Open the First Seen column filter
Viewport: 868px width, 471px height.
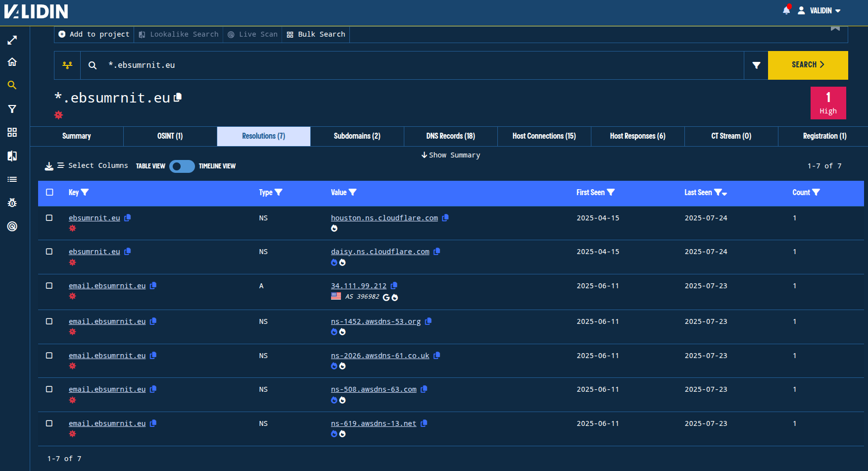[611, 192]
